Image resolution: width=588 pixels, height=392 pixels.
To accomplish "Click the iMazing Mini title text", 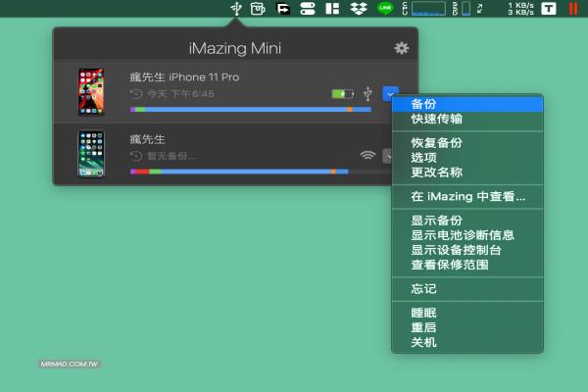I will (x=235, y=48).
